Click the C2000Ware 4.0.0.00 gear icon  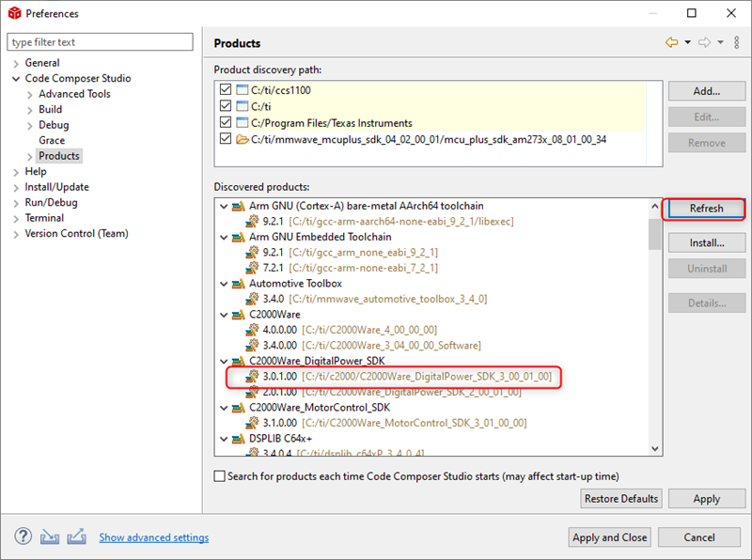coord(252,330)
